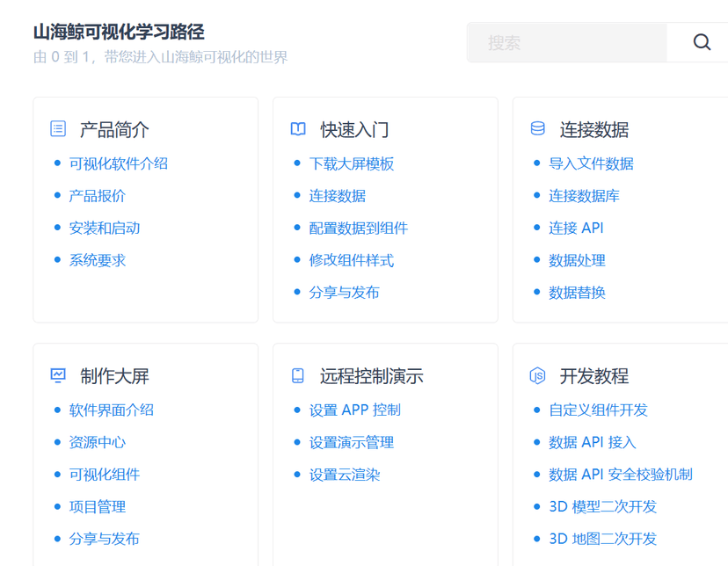Open the 3D 地图二次开发 link
The width and height of the screenshot is (728, 566).
602,539
